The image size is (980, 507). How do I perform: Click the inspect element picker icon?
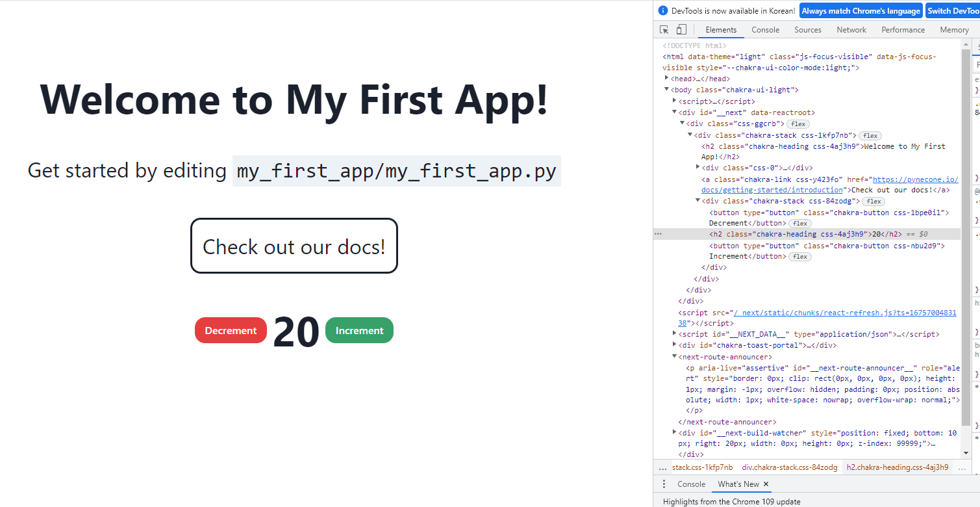pyautogui.click(x=664, y=30)
